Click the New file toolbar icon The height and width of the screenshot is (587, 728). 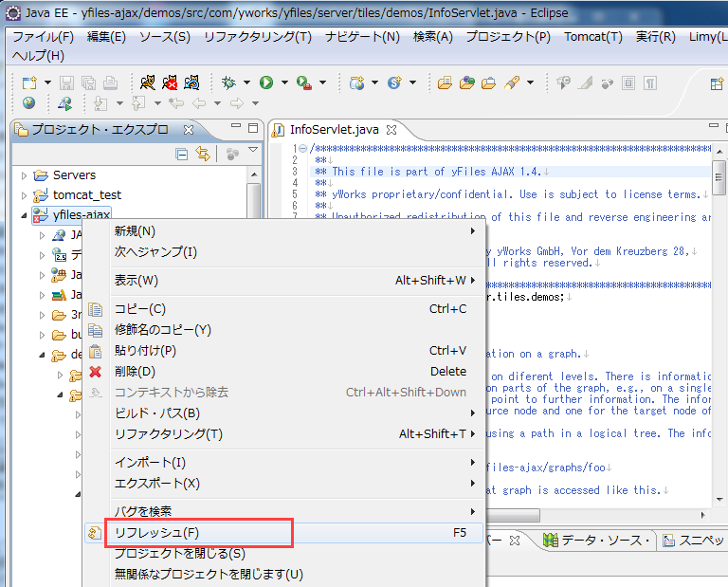pos(28,83)
